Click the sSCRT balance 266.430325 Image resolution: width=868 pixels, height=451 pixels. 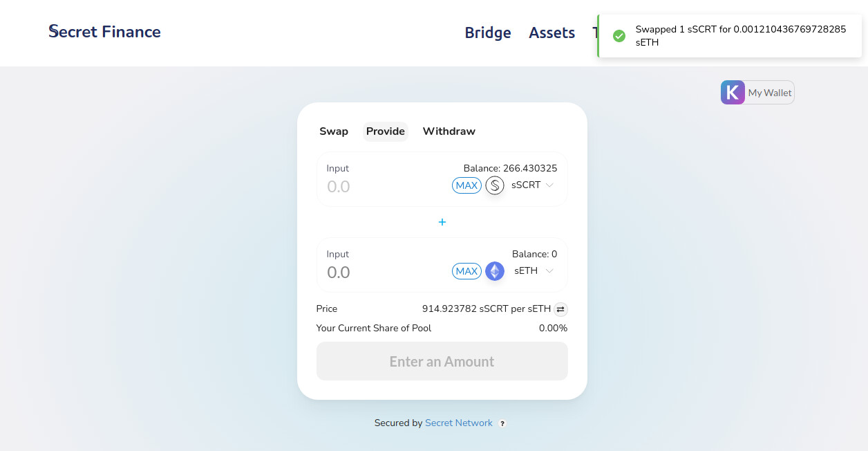pos(510,168)
